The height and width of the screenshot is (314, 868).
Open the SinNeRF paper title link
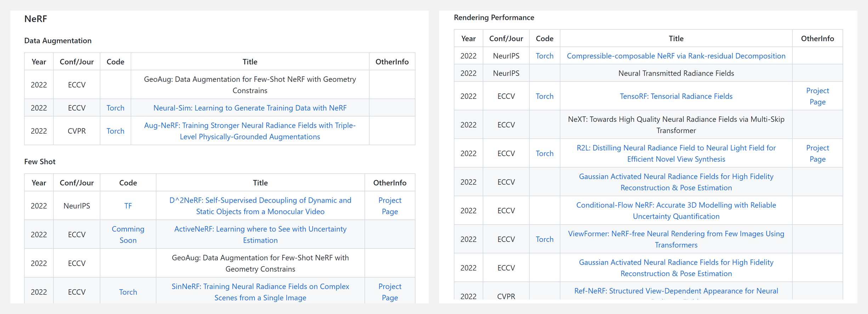coord(260,286)
